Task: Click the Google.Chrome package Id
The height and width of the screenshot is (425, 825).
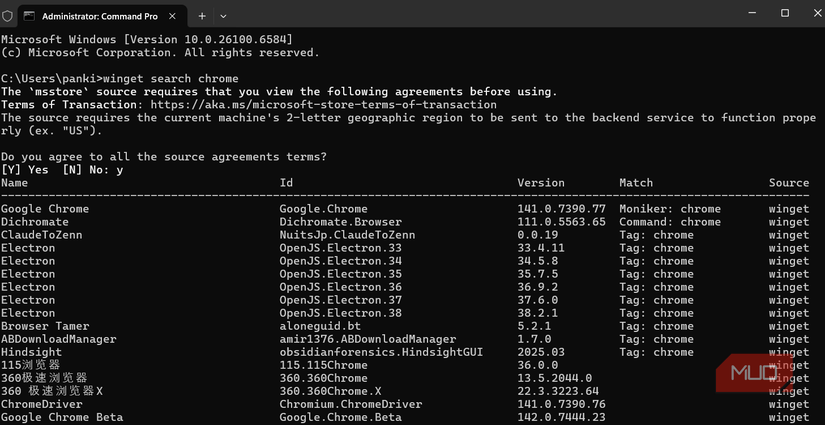Action: [323, 209]
